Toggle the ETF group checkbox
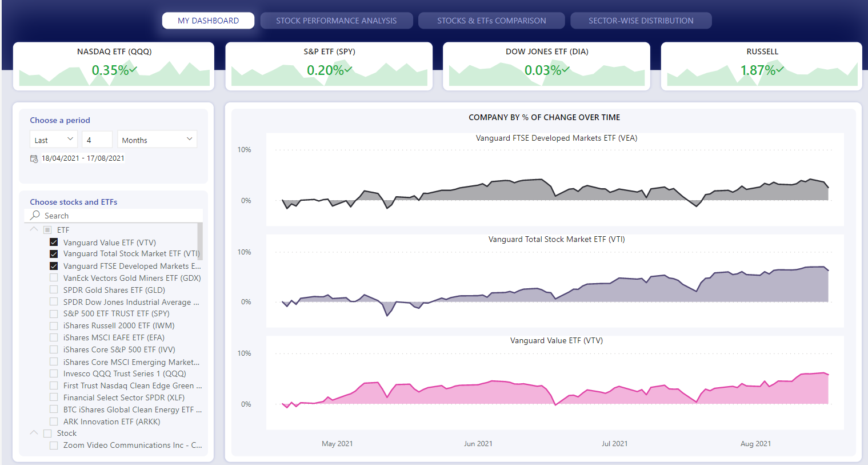This screenshot has height=465, width=868. [x=47, y=230]
